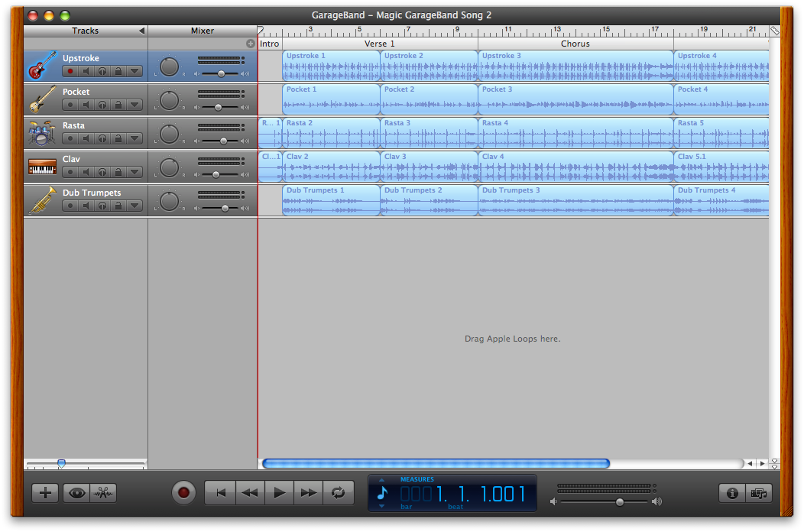804x532 pixels.
Task: Select the Rasta drum kit track icon
Action: [42, 133]
